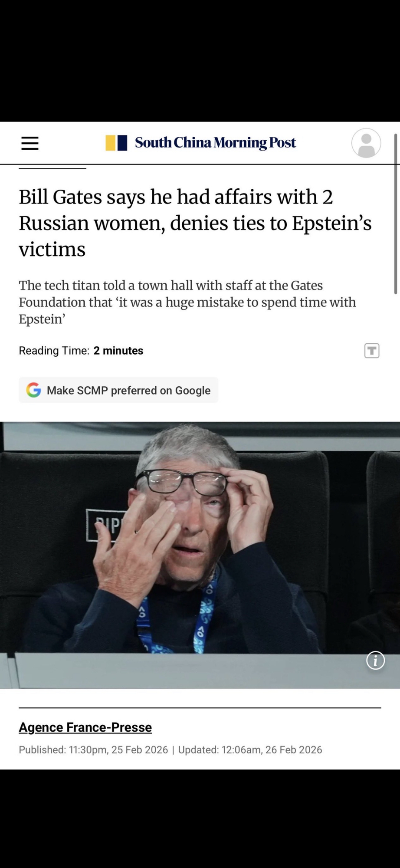Click the Updated 26 Feb 2026 timestamp
Image resolution: width=400 pixels, height=868 pixels.
tap(250, 750)
